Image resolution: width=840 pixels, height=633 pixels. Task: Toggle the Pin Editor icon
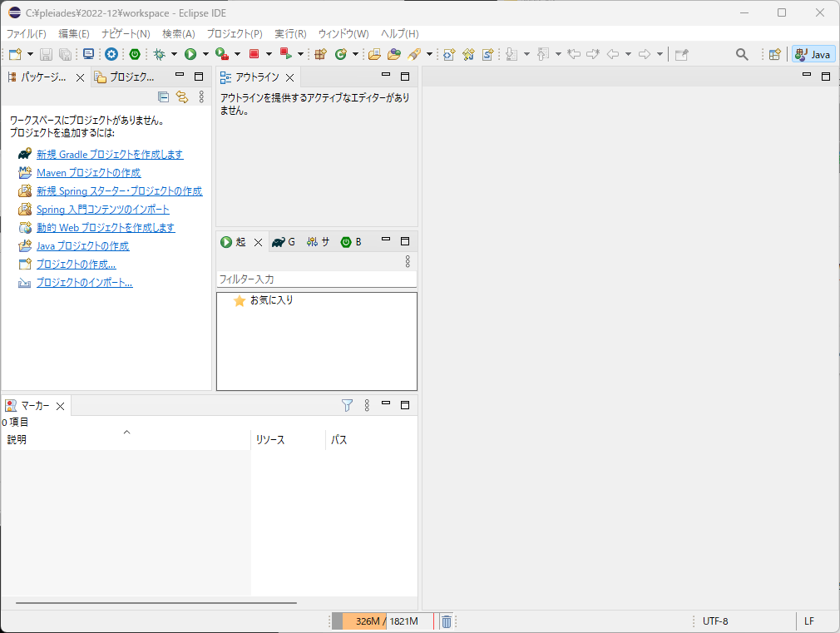pyautogui.click(x=681, y=54)
